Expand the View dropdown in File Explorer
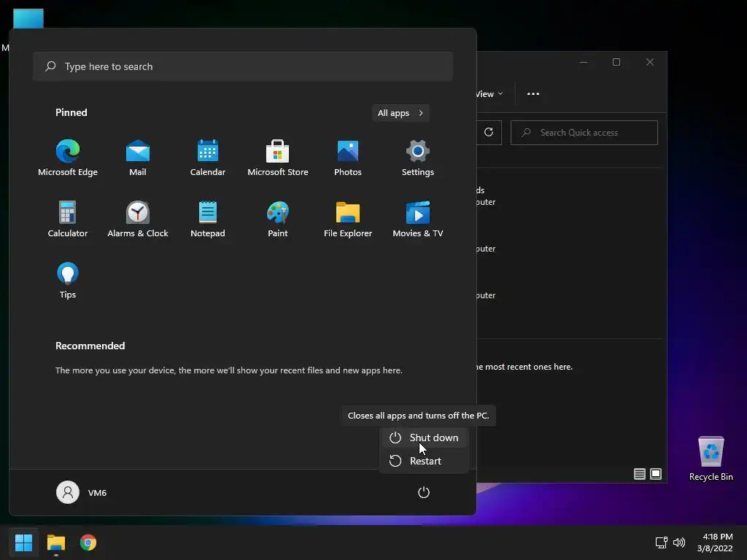Screen dimensions: 747x560 click(489, 94)
